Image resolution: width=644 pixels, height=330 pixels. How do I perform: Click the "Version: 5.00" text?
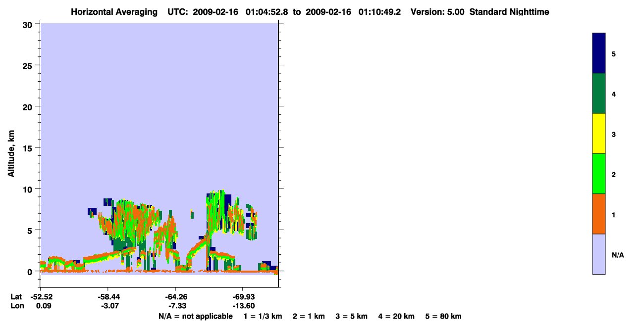pos(437,12)
